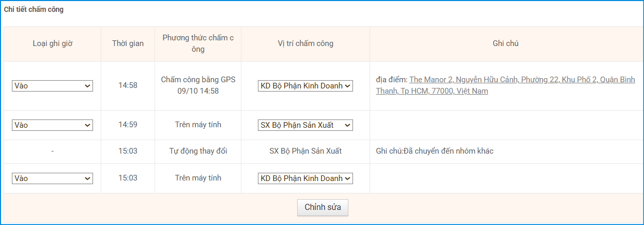The height and width of the screenshot is (225, 644).
Task: Click the Thời gian column header
Action: point(128,43)
